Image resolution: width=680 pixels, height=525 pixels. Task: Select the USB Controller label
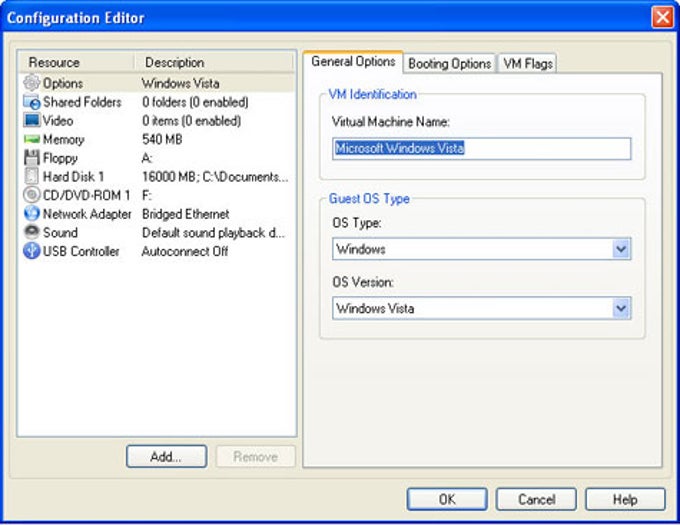(x=81, y=251)
